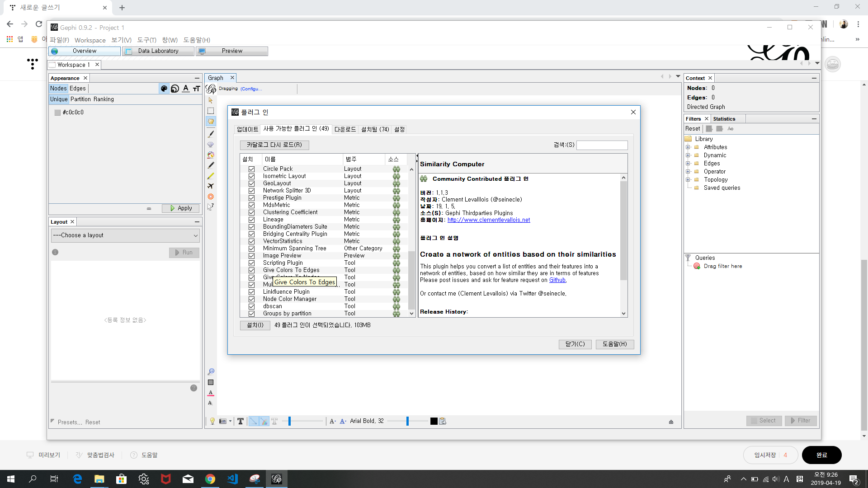
Task: Switch to the 다운로드 tab in plugin dialog
Action: pyautogui.click(x=345, y=129)
